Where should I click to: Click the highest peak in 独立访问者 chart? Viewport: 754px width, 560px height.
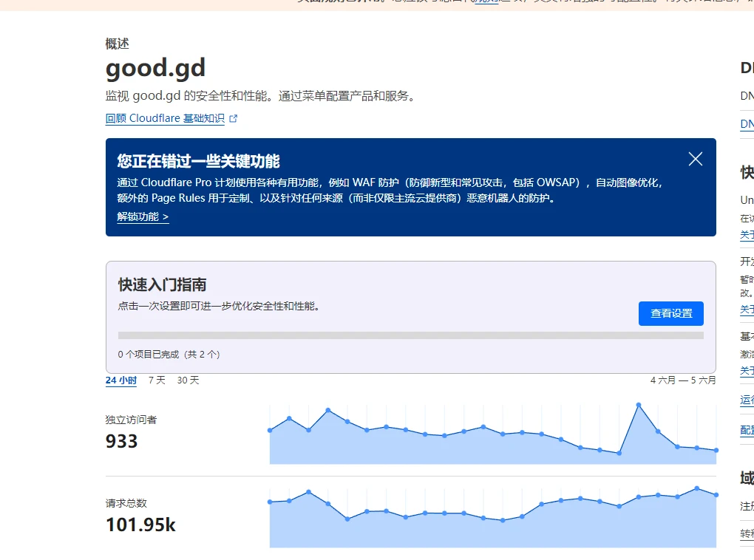(x=638, y=405)
